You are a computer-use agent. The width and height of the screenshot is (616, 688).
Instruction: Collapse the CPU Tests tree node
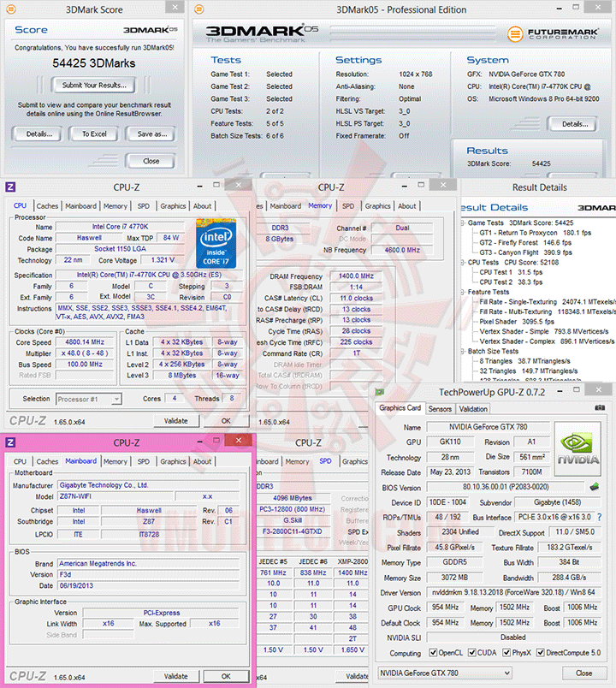[463, 263]
